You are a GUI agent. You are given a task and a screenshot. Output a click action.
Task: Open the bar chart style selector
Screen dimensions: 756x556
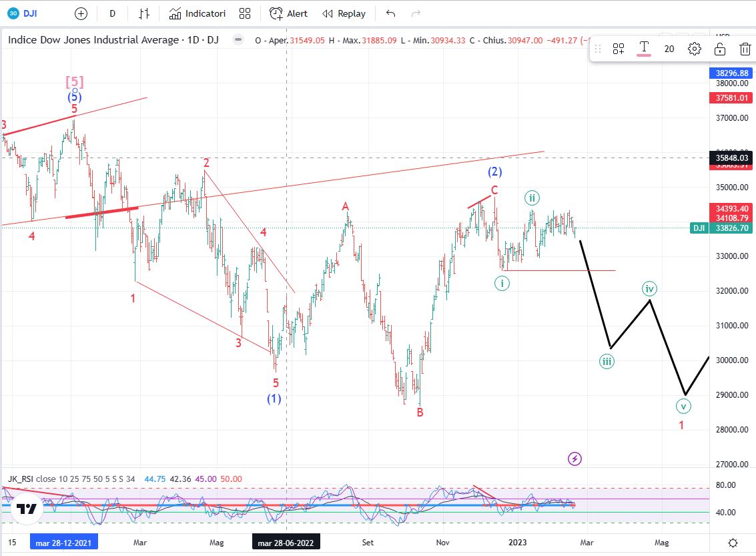143,13
